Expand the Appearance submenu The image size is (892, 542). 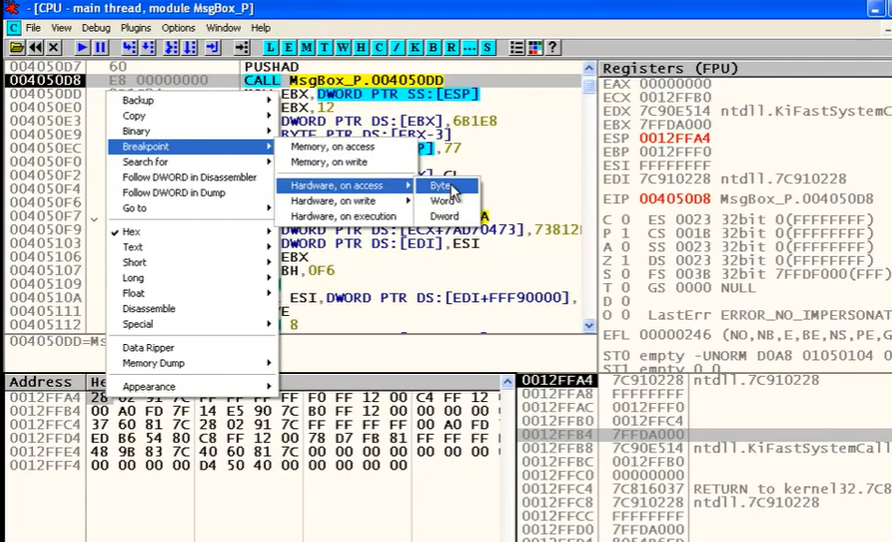coord(192,386)
